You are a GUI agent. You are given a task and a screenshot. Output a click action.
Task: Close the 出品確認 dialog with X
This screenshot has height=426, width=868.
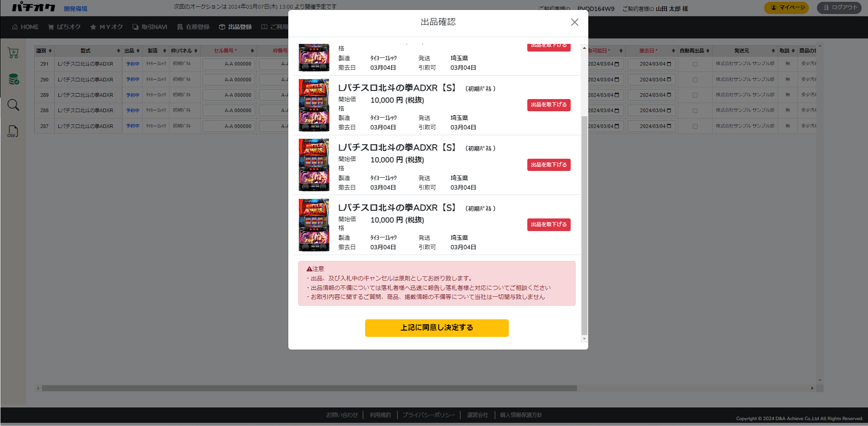tap(574, 22)
